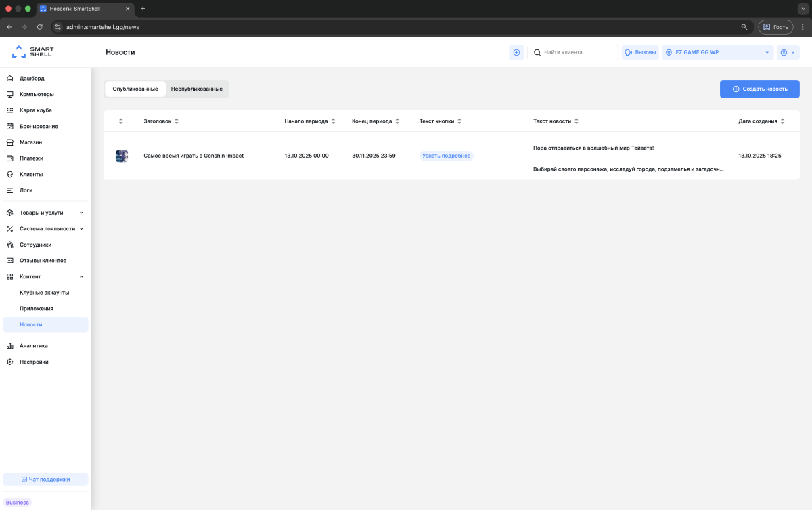Image resolution: width=812 pixels, height=510 pixels.
Task: Click the Вызовы calls button
Action: [639, 52]
